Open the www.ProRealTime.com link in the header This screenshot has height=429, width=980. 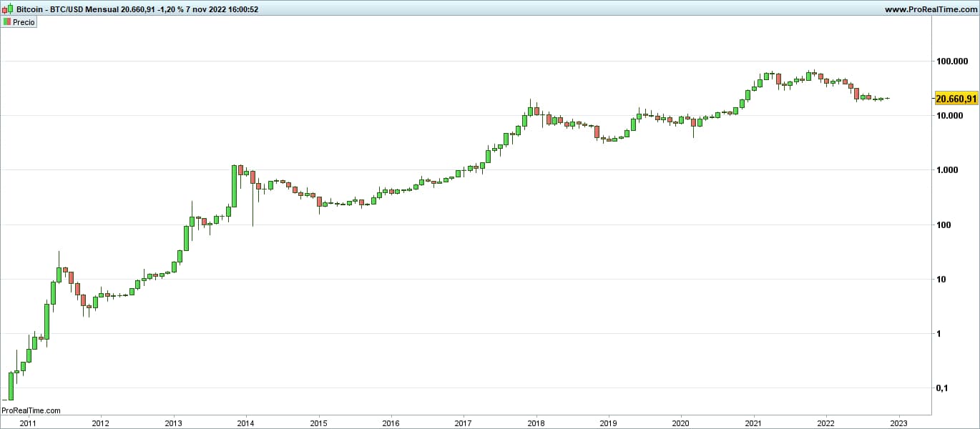pyautogui.click(x=930, y=9)
